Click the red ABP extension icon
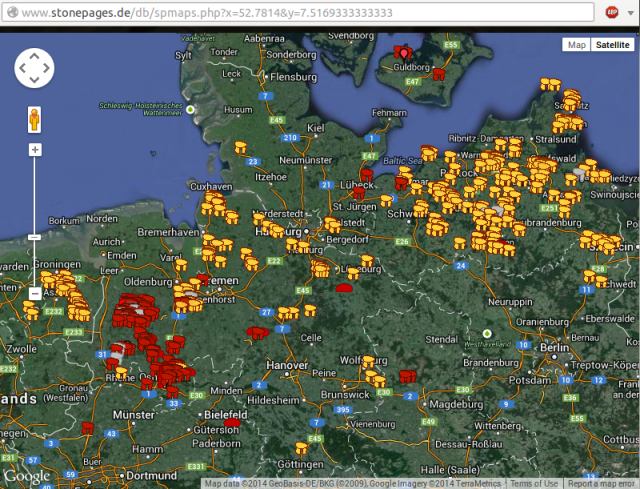 click(611, 12)
